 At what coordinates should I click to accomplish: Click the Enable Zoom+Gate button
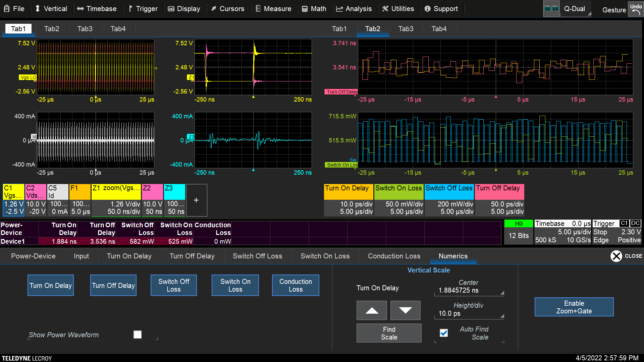(574, 307)
